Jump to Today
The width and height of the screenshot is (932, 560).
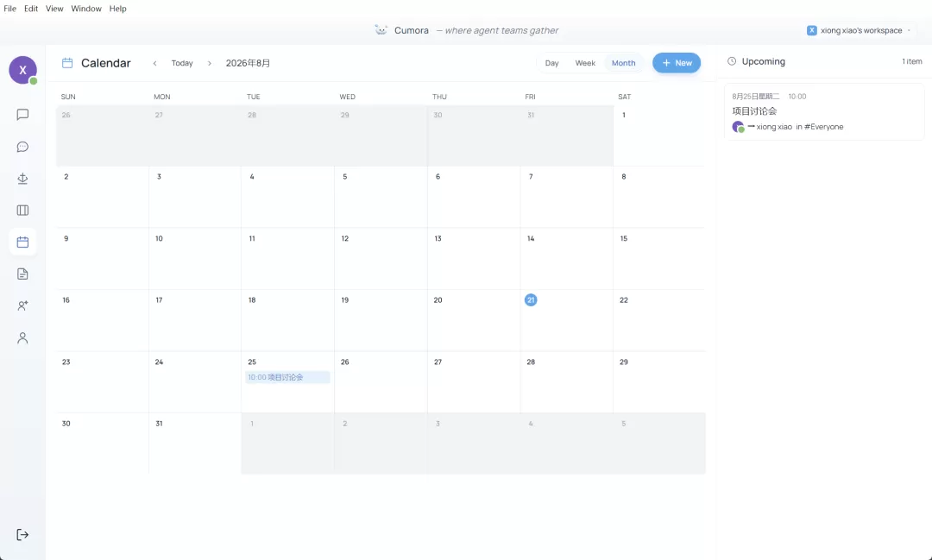click(182, 63)
